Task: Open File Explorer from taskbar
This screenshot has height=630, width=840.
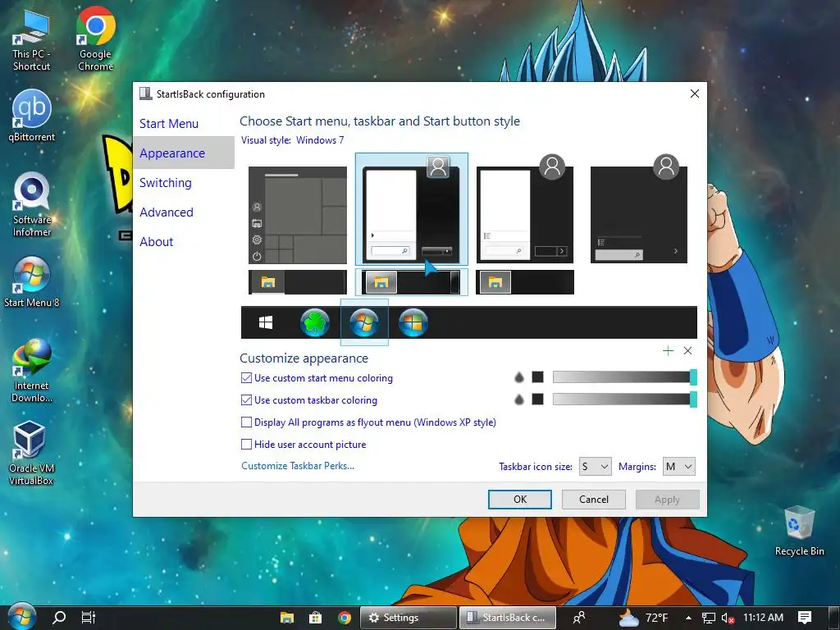Action: [x=287, y=618]
